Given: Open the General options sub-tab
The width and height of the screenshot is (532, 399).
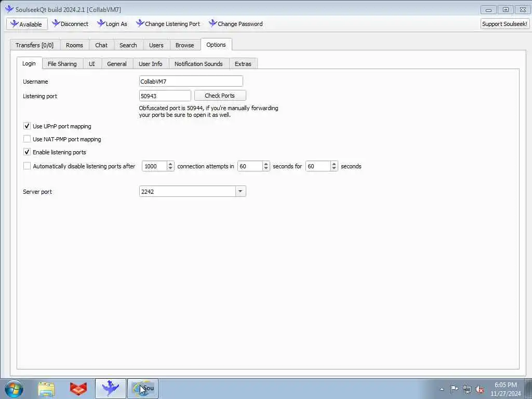Looking at the screenshot, I should 117,64.
